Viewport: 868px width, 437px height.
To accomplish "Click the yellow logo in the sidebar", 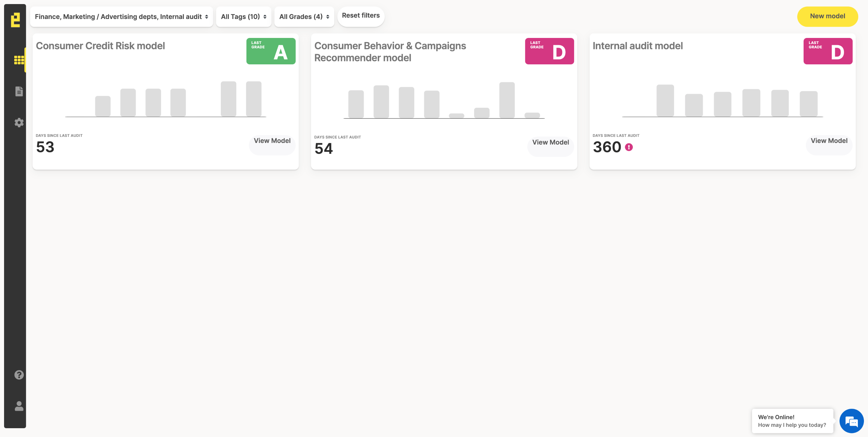I will tap(15, 20).
